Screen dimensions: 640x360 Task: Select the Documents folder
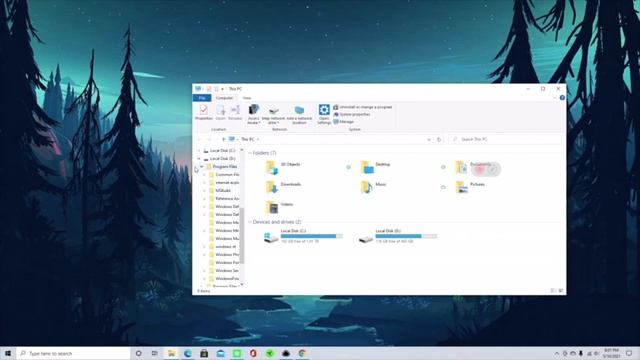(474, 167)
